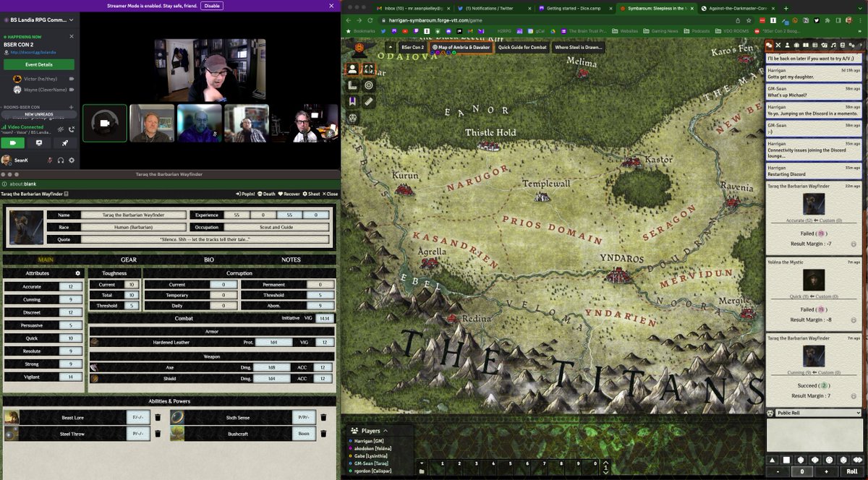Open the Game Settings cogs tab
The height and width of the screenshot is (480, 868).
tap(851, 45)
